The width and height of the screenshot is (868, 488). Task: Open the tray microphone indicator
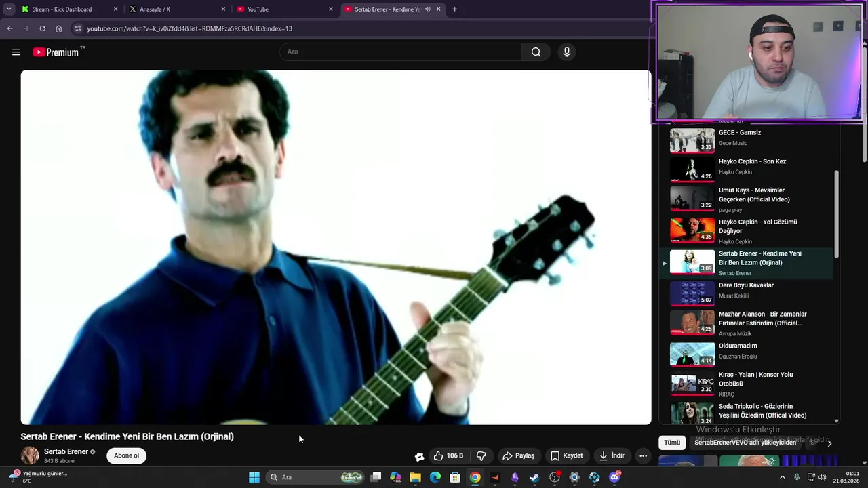[x=797, y=477]
